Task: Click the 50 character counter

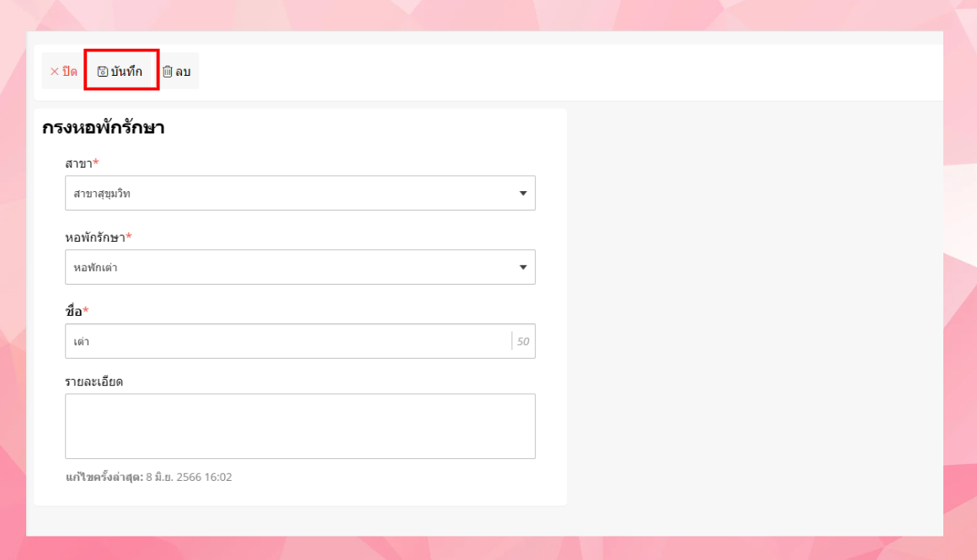Action: coord(523,342)
